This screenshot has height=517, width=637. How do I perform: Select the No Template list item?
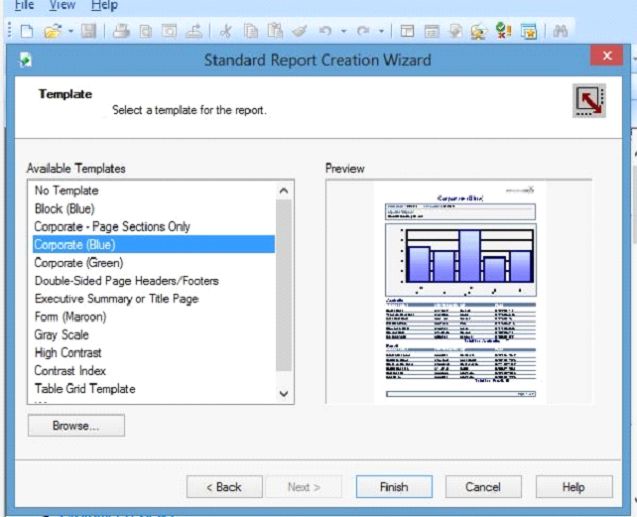(154, 190)
